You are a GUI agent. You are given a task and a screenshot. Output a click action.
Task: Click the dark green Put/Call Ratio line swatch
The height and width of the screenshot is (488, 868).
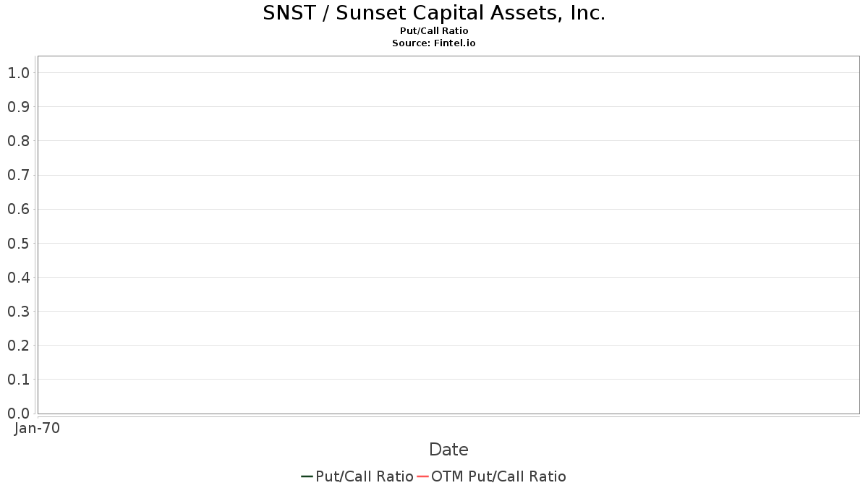[x=307, y=476]
